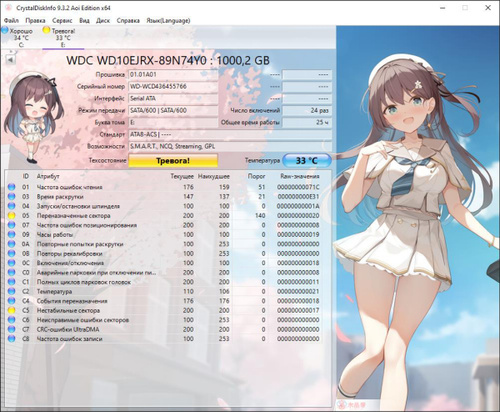500x412 pixels.
Task: Open the Язык(Language) menu
Action: pos(168,20)
